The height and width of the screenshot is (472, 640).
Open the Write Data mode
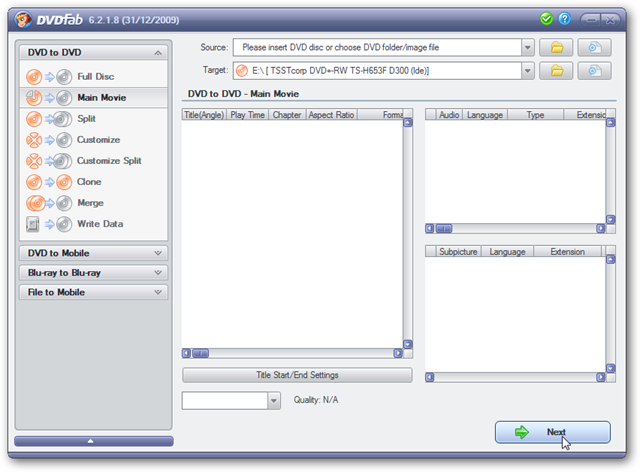93,224
